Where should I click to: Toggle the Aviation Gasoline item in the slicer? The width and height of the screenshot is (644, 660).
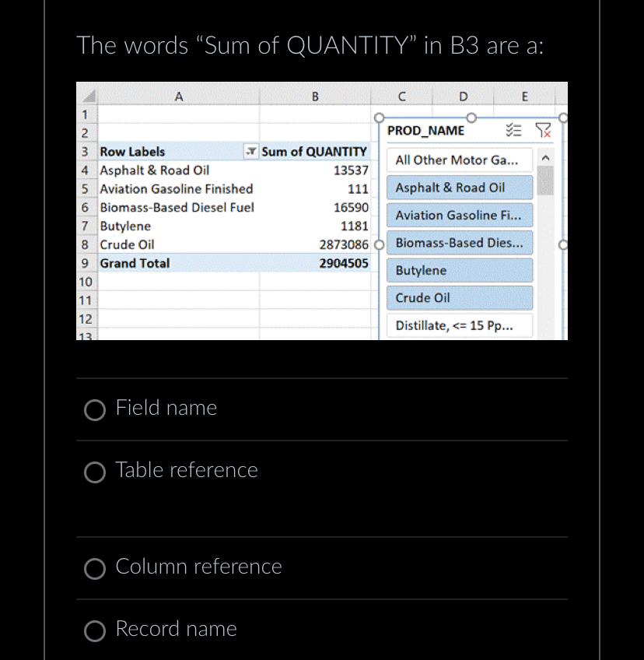[x=459, y=215]
